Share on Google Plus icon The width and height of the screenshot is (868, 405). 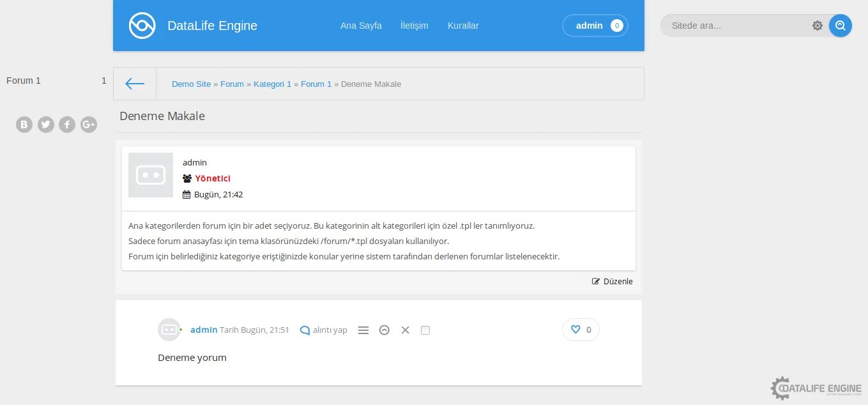[89, 125]
